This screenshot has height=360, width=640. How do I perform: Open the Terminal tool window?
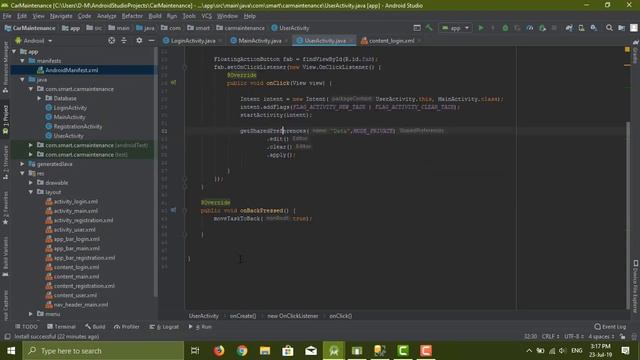click(x=61, y=327)
